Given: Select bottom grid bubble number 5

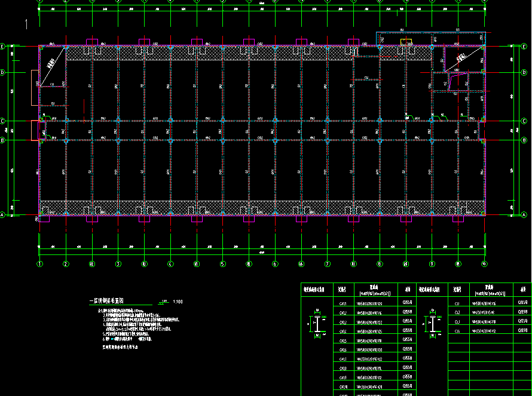Looking at the screenshot, I should (222, 263).
